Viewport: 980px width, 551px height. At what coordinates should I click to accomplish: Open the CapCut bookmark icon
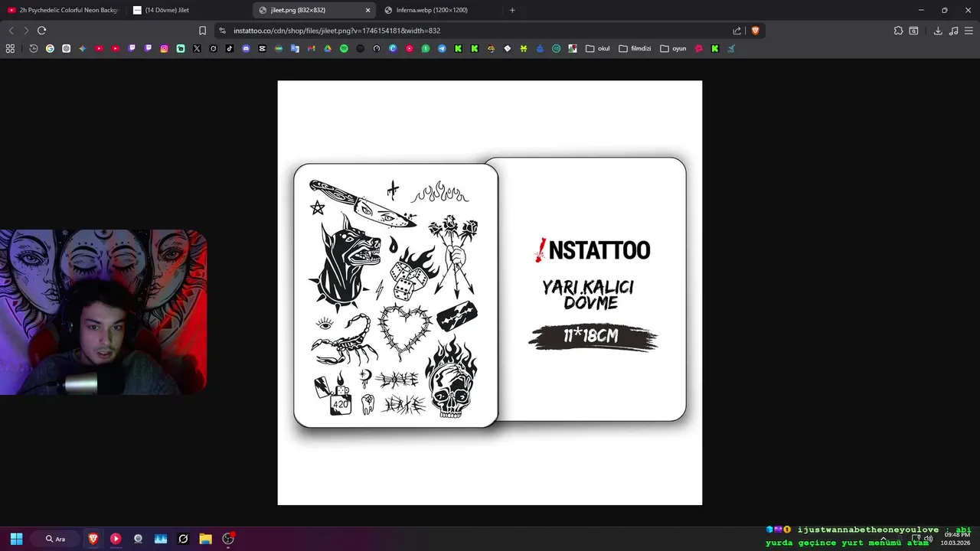262,48
